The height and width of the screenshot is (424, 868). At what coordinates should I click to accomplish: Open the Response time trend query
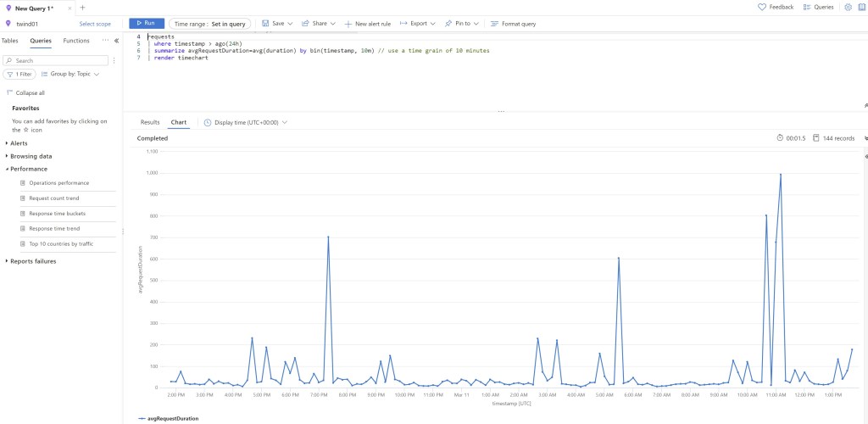(54, 229)
